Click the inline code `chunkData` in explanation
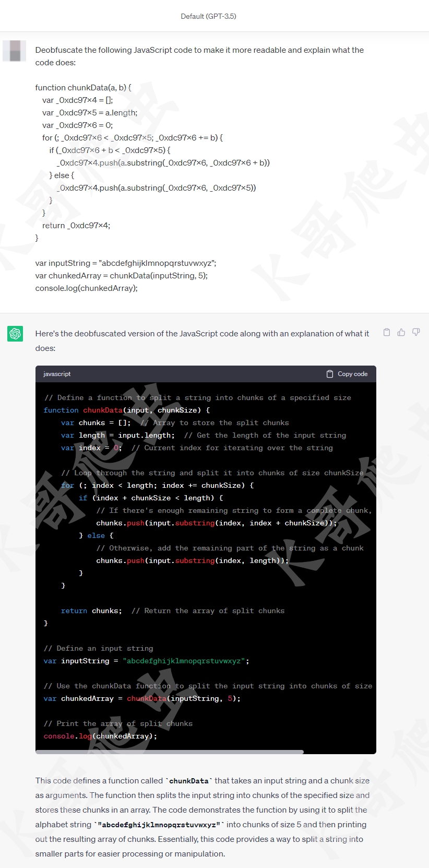Image resolution: width=429 pixels, height=868 pixels. click(x=189, y=781)
